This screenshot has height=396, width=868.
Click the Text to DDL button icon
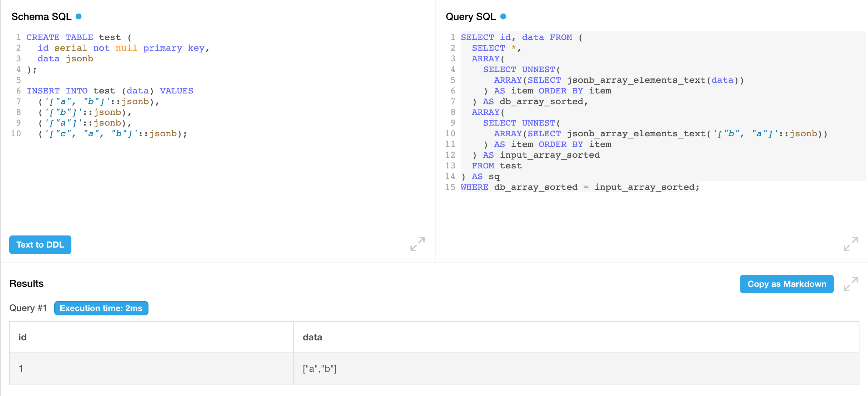[40, 244]
